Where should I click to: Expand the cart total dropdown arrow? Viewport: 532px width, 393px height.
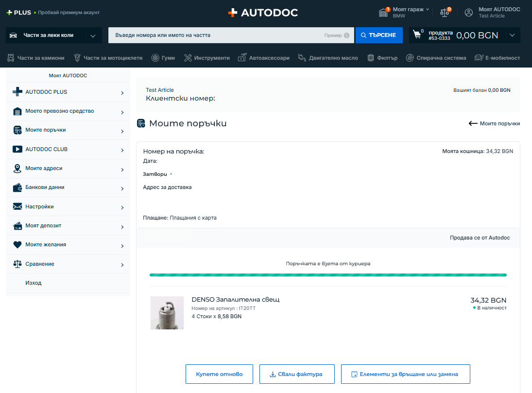point(512,35)
